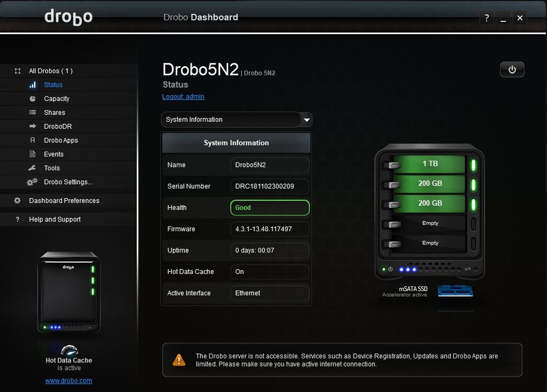The height and width of the screenshot is (392, 547).
Task: Click the Hot Data Cache value On
Action: [x=270, y=272]
